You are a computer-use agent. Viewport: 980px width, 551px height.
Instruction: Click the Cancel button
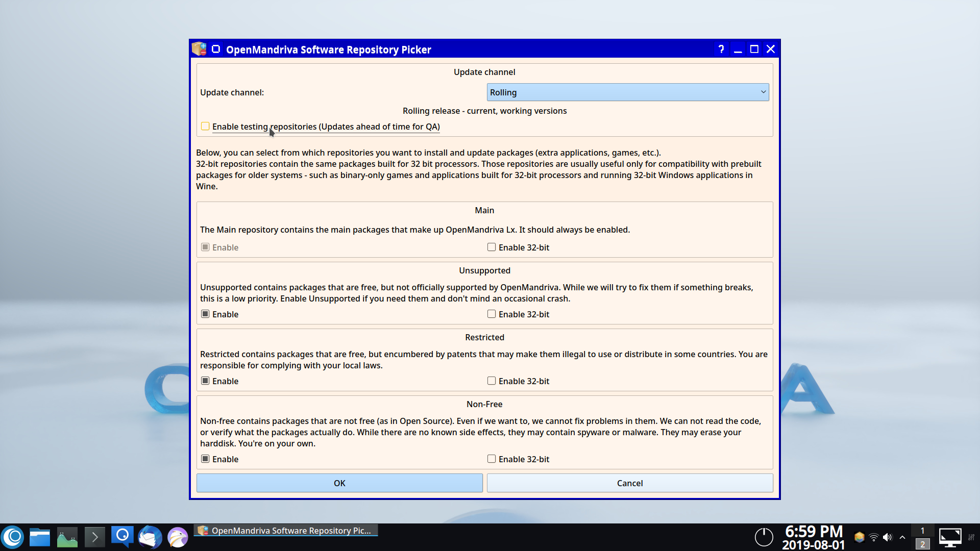pos(630,483)
